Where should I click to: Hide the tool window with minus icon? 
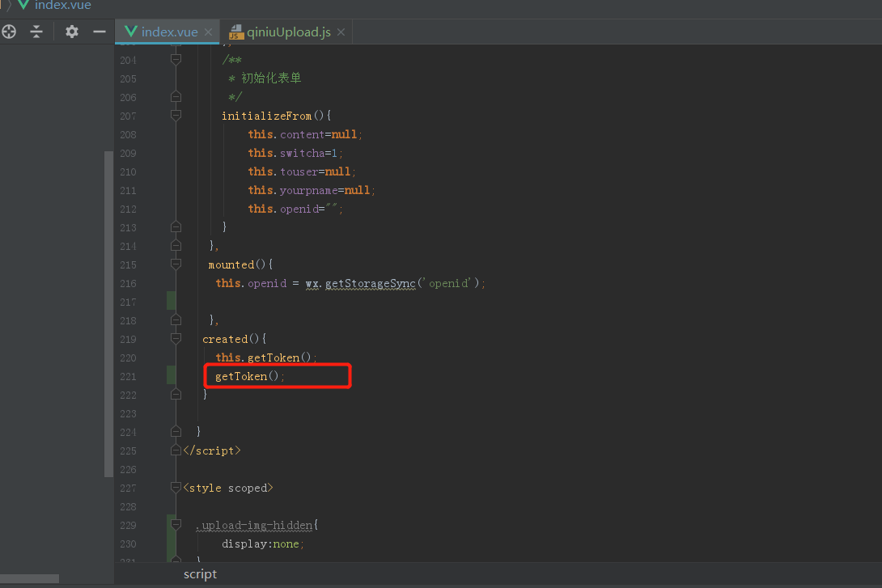tap(100, 32)
